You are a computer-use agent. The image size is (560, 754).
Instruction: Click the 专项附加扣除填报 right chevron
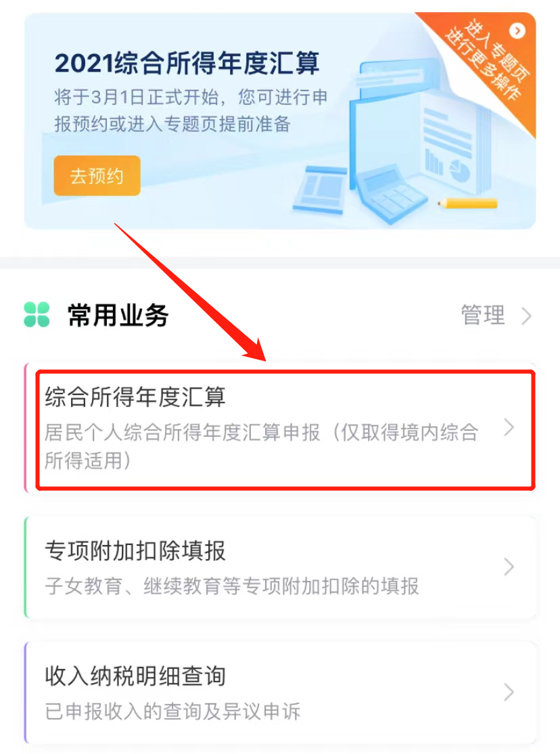coord(509,567)
